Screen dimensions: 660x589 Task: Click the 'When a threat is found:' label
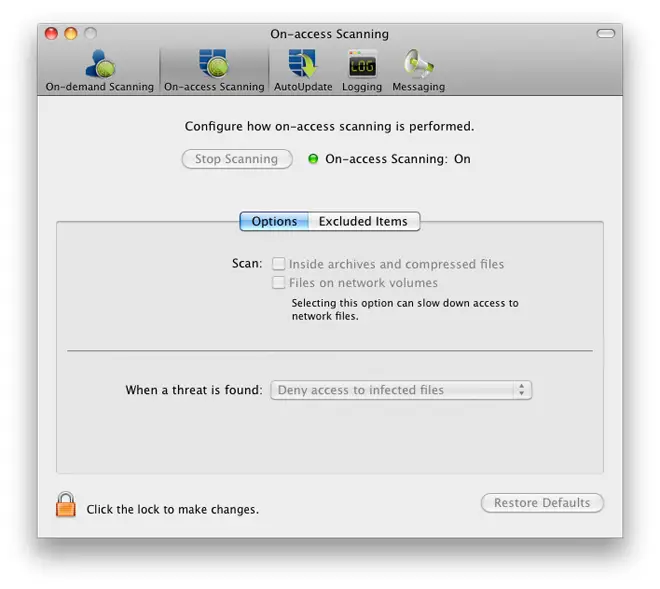coord(194,390)
